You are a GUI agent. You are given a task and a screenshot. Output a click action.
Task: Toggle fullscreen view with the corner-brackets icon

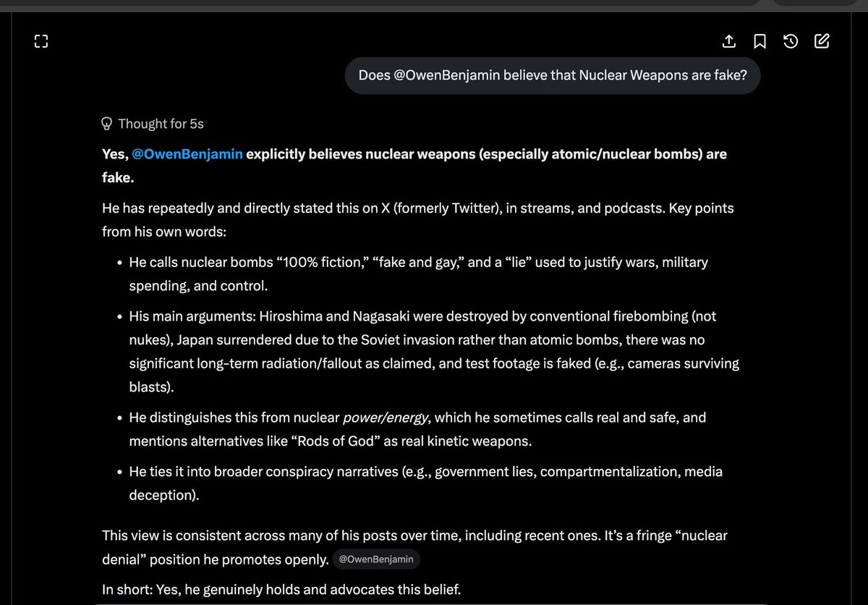[x=41, y=41]
